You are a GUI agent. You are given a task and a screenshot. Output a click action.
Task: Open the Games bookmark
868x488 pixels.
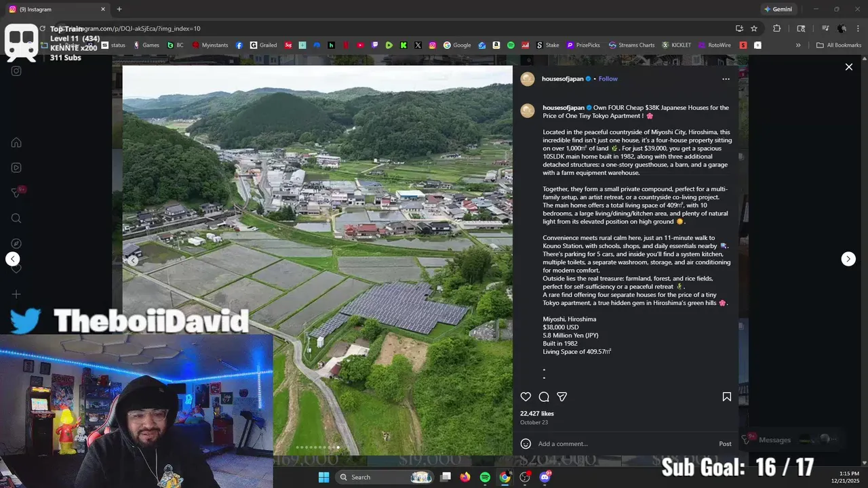(146, 45)
